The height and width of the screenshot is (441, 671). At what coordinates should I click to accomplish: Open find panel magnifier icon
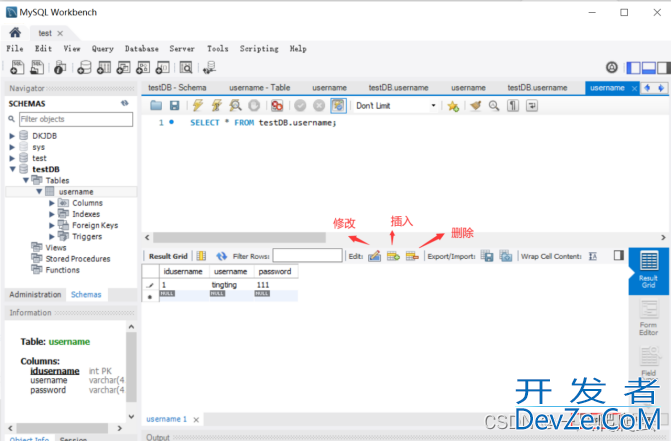coord(494,106)
